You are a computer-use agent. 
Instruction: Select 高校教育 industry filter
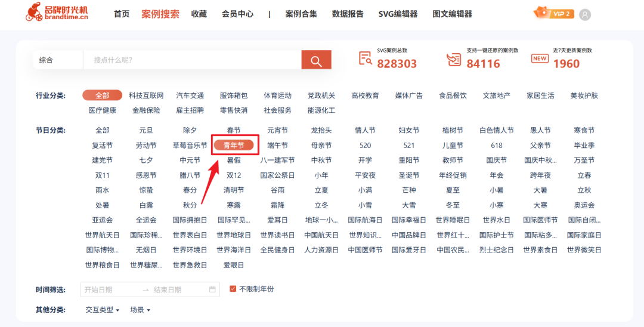click(x=365, y=95)
